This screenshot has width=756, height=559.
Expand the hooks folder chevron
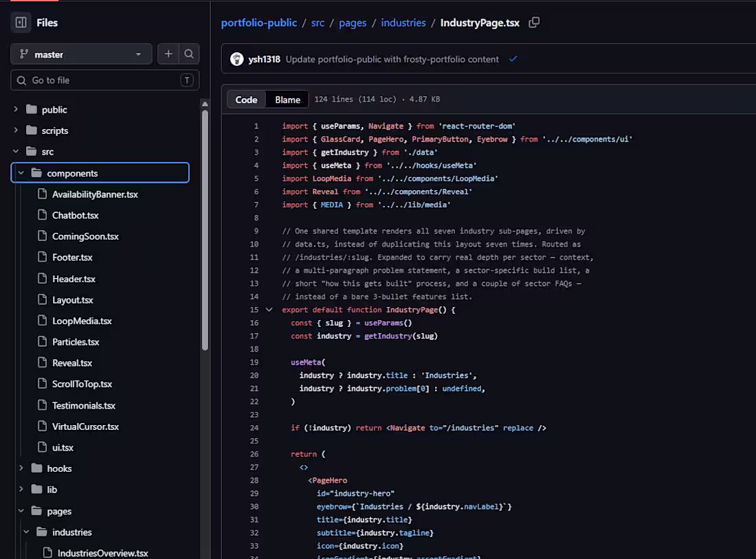coord(21,468)
